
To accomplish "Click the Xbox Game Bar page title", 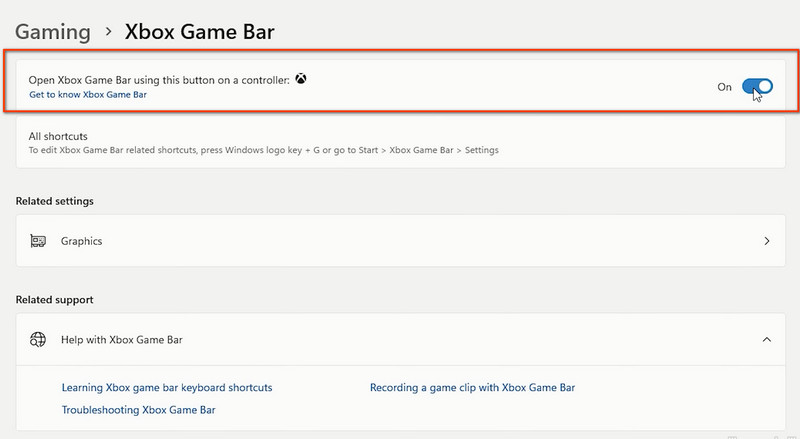I will coord(199,32).
